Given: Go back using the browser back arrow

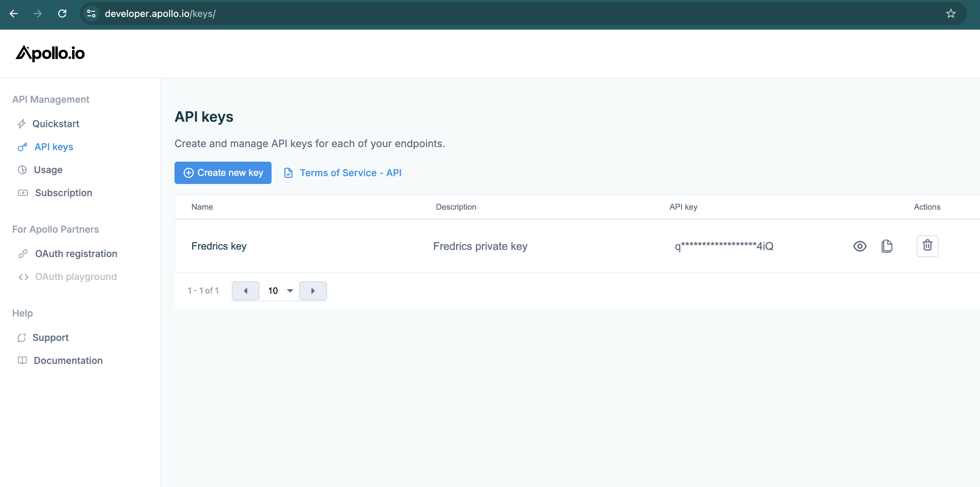Looking at the screenshot, I should 14,14.
